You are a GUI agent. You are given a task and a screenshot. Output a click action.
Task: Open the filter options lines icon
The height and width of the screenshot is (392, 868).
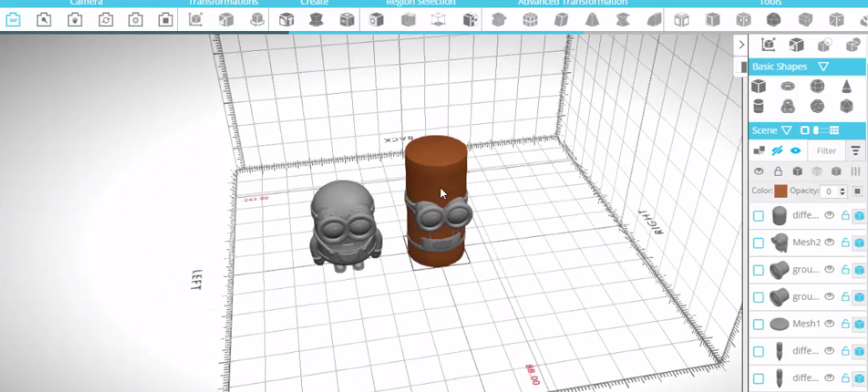point(856,151)
